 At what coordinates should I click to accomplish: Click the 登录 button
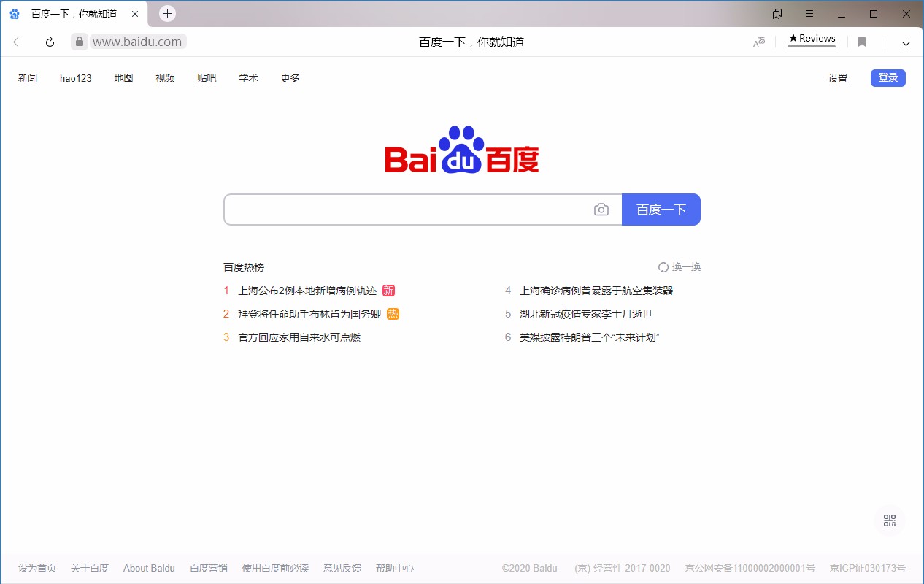[888, 77]
